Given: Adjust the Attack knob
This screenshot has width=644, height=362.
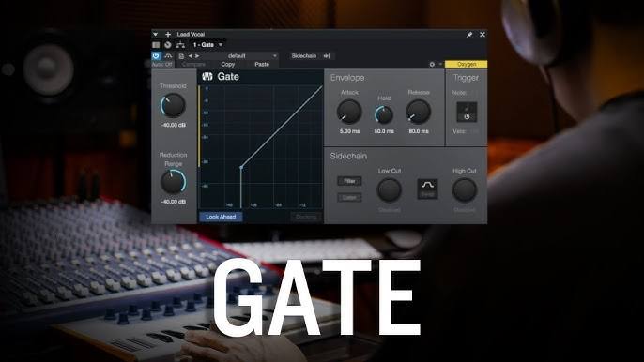Looking at the screenshot, I should coord(348,112).
